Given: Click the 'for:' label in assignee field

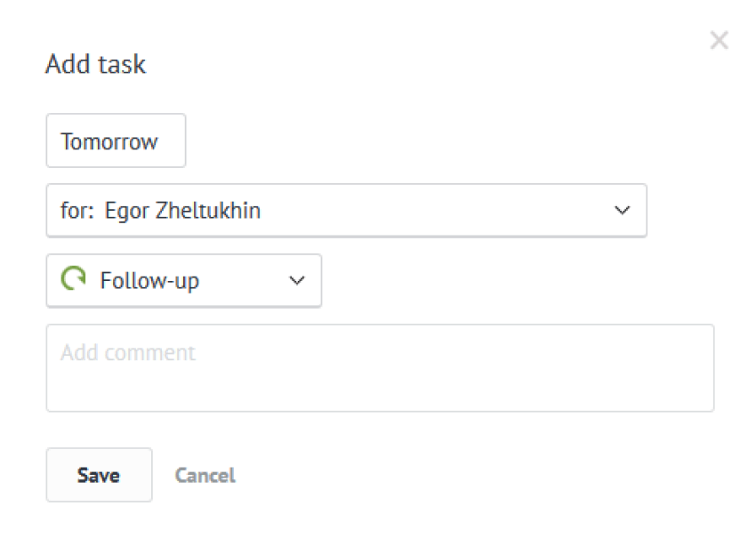Looking at the screenshot, I should click(x=77, y=211).
